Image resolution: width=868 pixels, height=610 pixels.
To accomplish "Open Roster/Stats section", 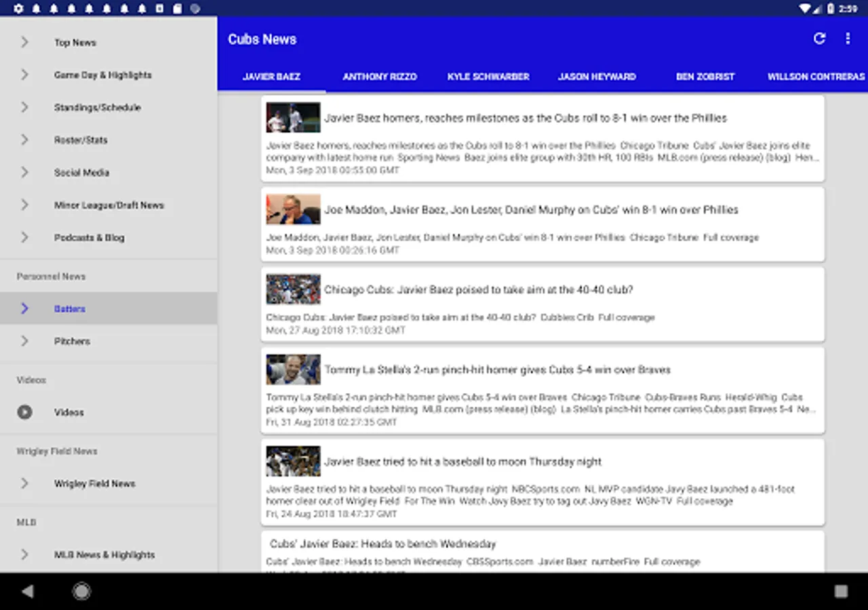I will coord(108,140).
